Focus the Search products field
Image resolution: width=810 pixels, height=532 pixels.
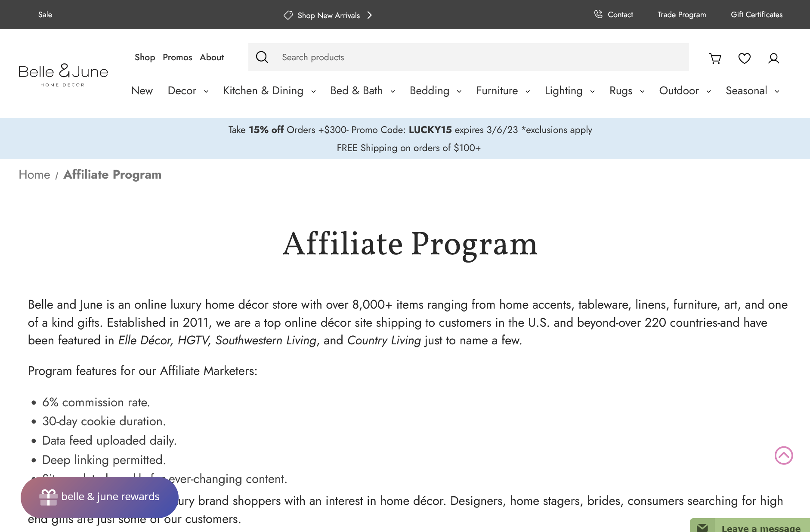click(x=469, y=57)
